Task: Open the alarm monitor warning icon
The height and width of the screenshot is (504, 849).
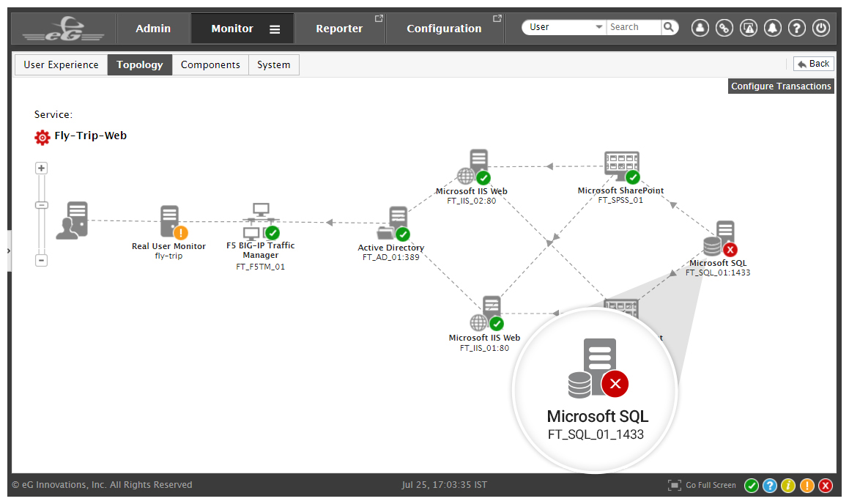Action: (x=749, y=28)
